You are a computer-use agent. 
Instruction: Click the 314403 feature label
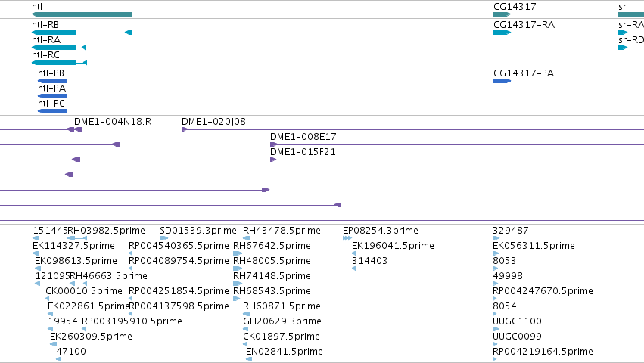tap(369, 261)
